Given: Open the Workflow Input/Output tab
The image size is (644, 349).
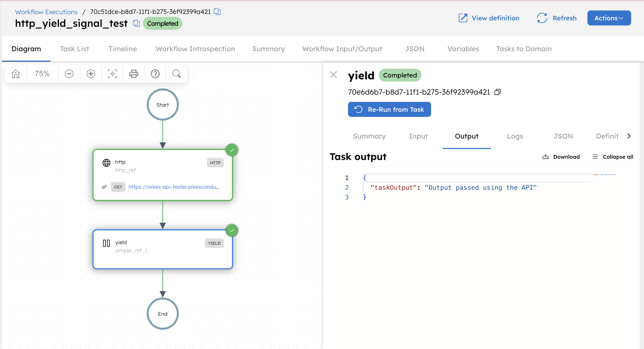Looking at the screenshot, I should point(342,49).
